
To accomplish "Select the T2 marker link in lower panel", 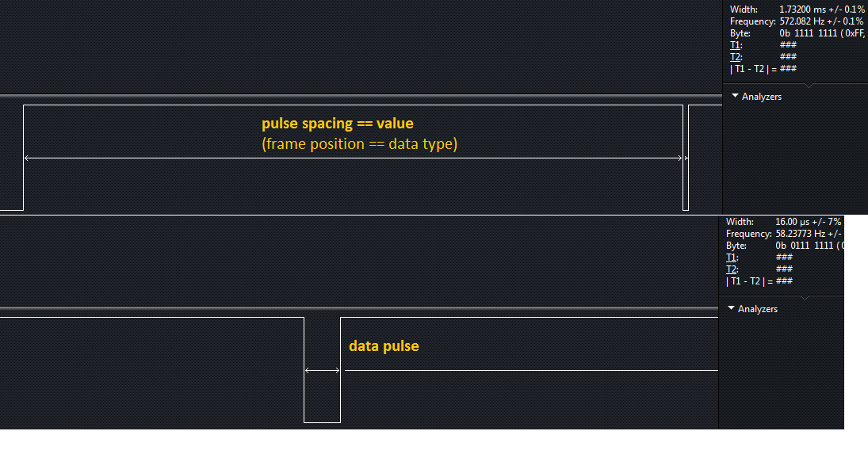I will tap(732, 269).
